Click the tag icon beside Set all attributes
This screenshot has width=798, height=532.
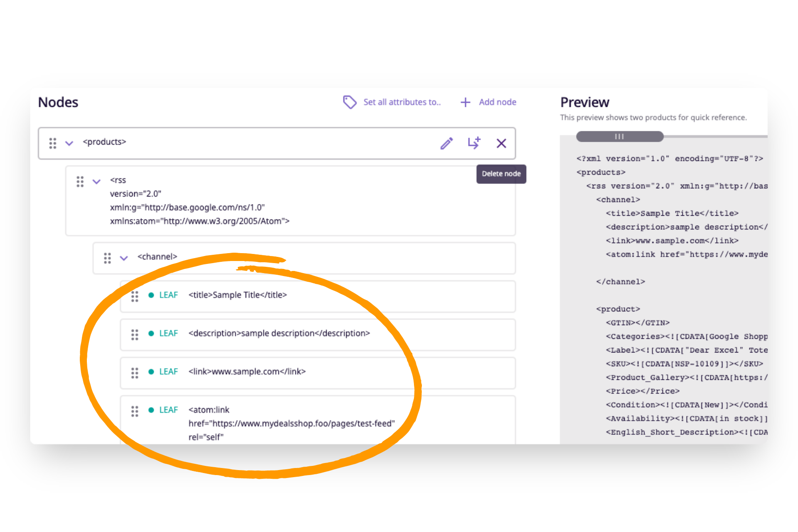(350, 102)
